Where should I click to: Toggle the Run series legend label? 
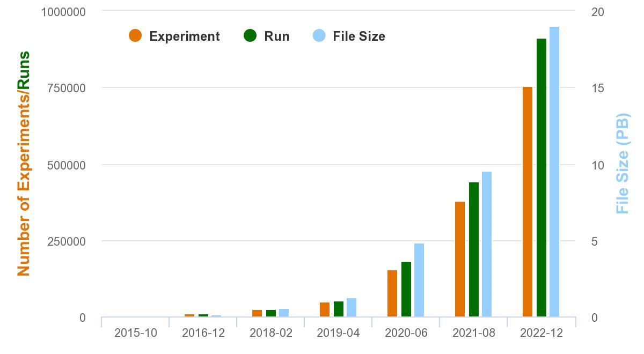276,36
